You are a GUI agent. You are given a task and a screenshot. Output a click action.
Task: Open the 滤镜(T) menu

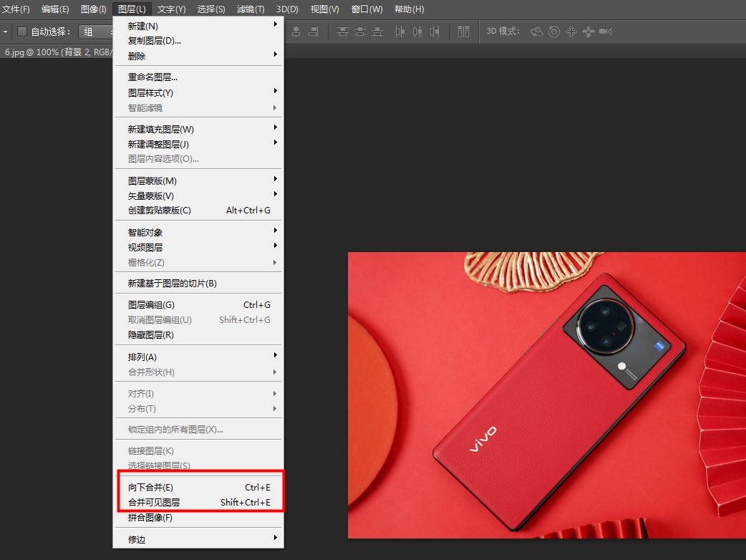pyautogui.click(x=251, y=9)
